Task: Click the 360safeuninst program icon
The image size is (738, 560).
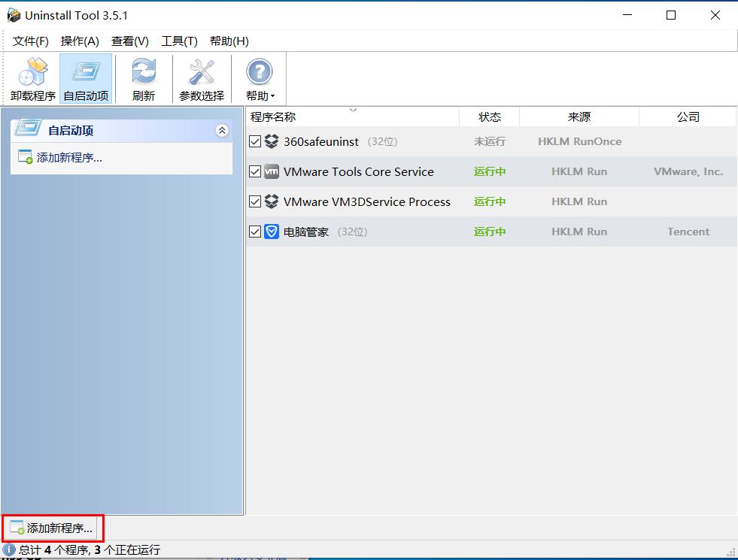Action: tap(272, 141)
